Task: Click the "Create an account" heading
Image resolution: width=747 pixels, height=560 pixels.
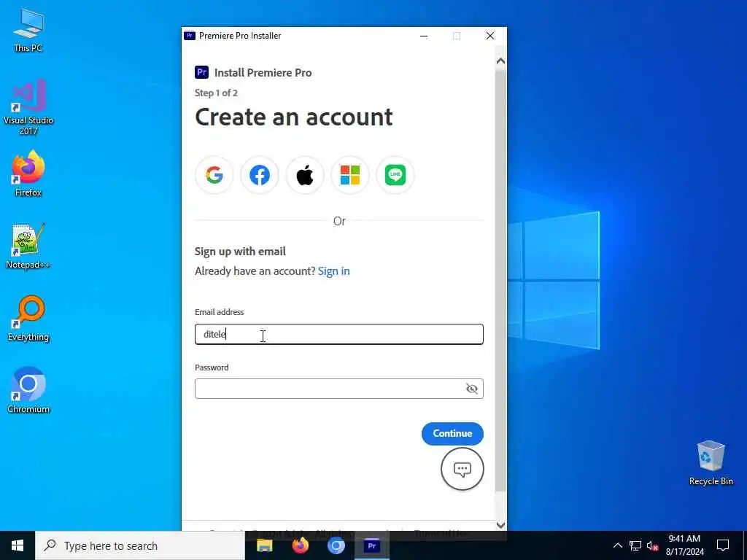Action: pyautogui.click(x=294, y=117)
